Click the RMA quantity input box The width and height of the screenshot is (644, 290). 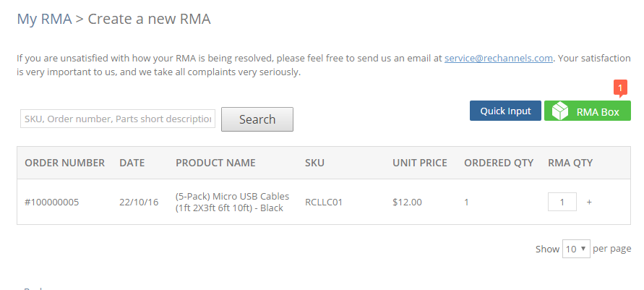[562, 202]
